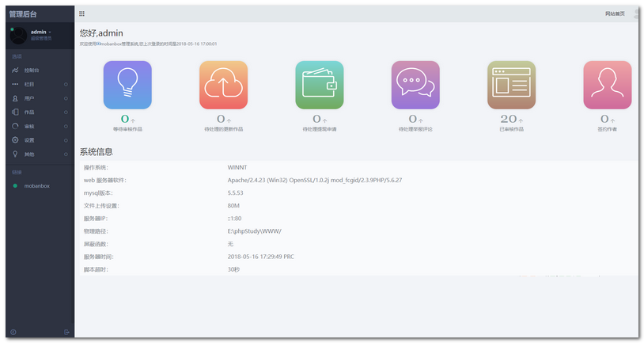Click the logout icon at sidebar bottom
This screenshot has width=644, height=343.
click(x=66, y=332)
